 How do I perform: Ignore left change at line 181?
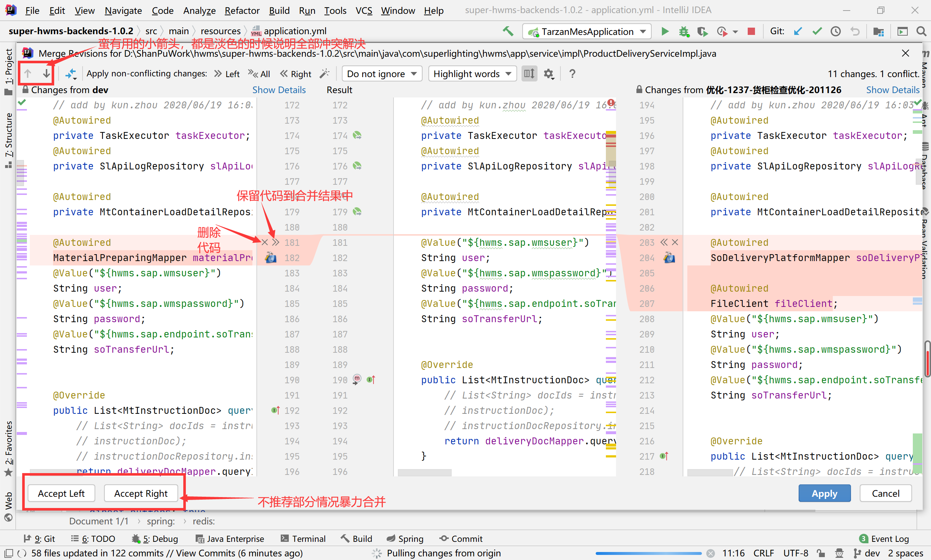coord(264,242)
